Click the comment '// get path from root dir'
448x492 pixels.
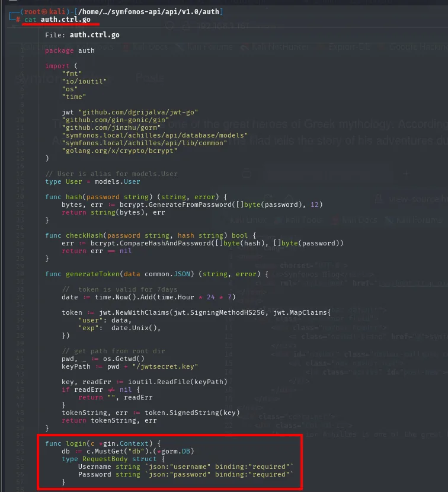tap(113, 351)
